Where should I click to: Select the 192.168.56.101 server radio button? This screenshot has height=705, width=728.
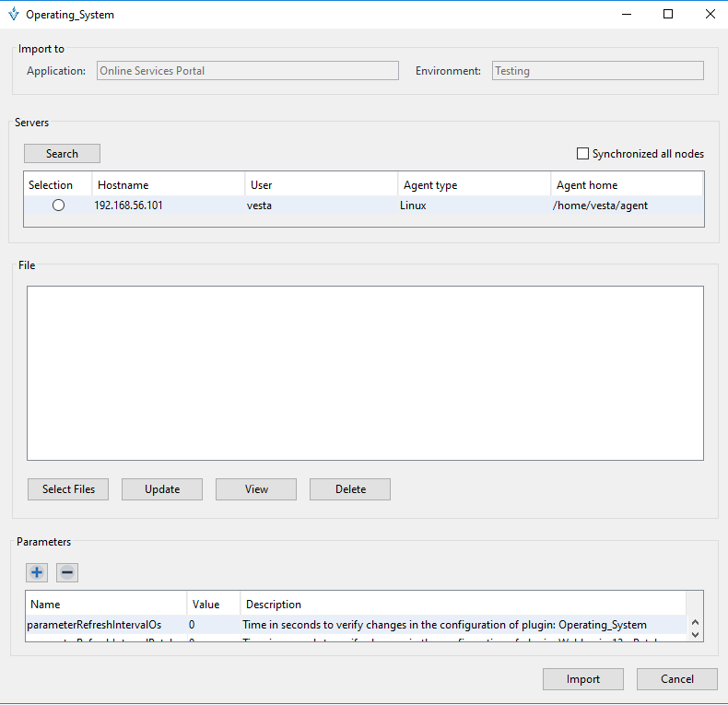pos(59,206)
